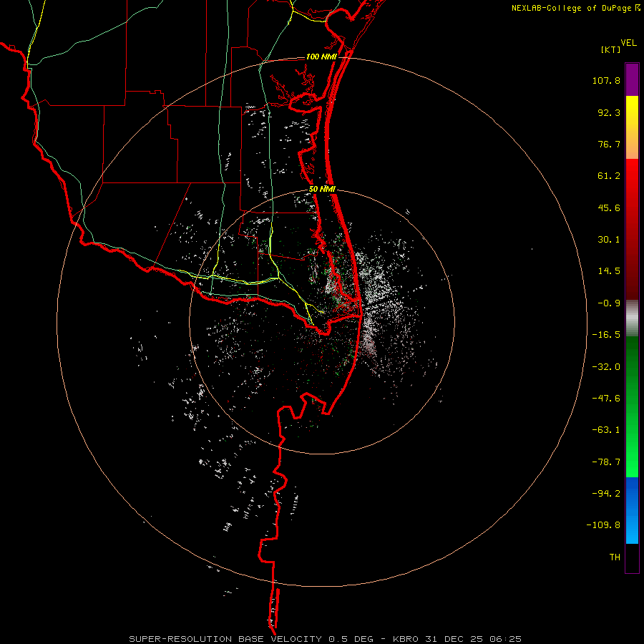Pick the gray segment of the color bar
The image size is (644, 644).
pyautogui.click(x=632, y=318)
